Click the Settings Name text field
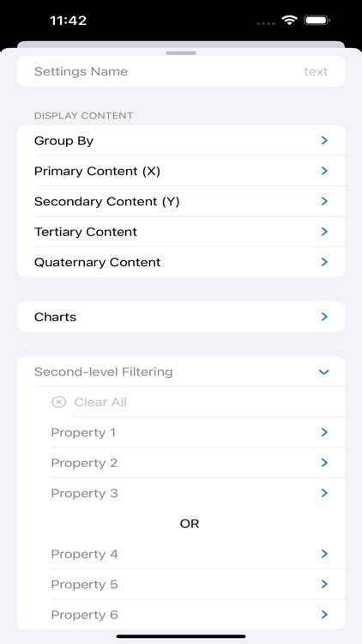Image resolution: width=362 pixels, height=644 pixels. 181,71
